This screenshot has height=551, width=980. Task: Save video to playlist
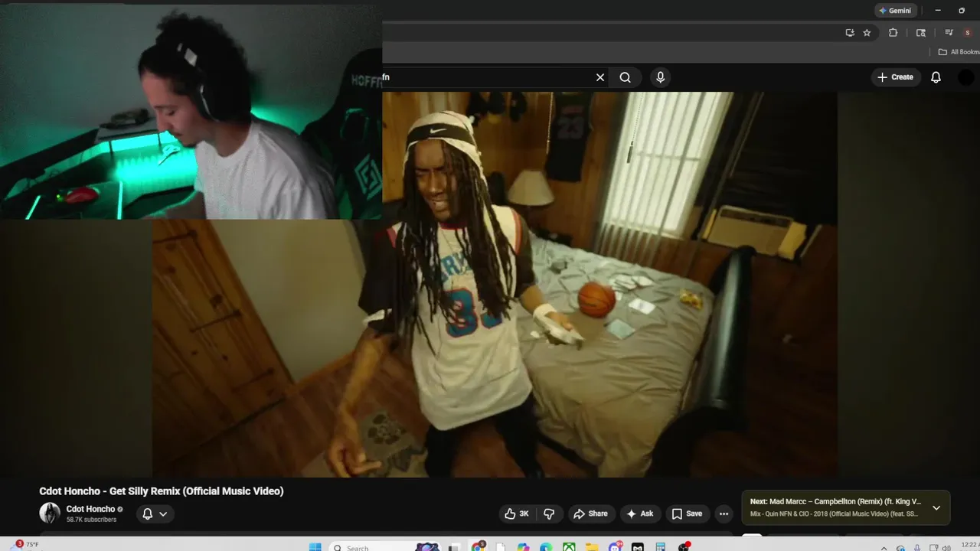pos(687,514)
